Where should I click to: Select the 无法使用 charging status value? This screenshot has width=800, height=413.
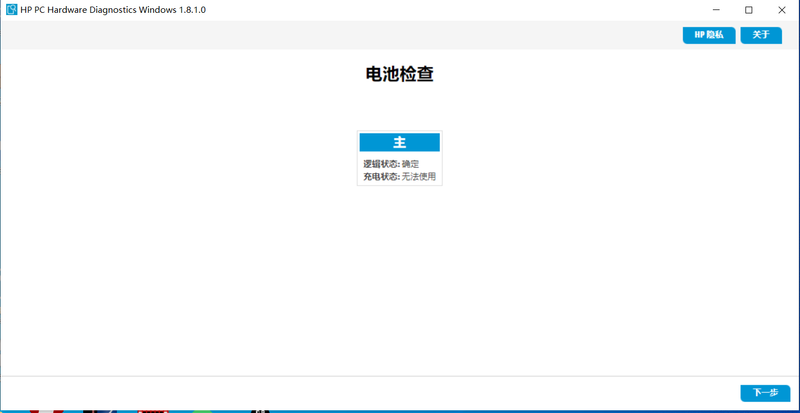click(419, 177)
